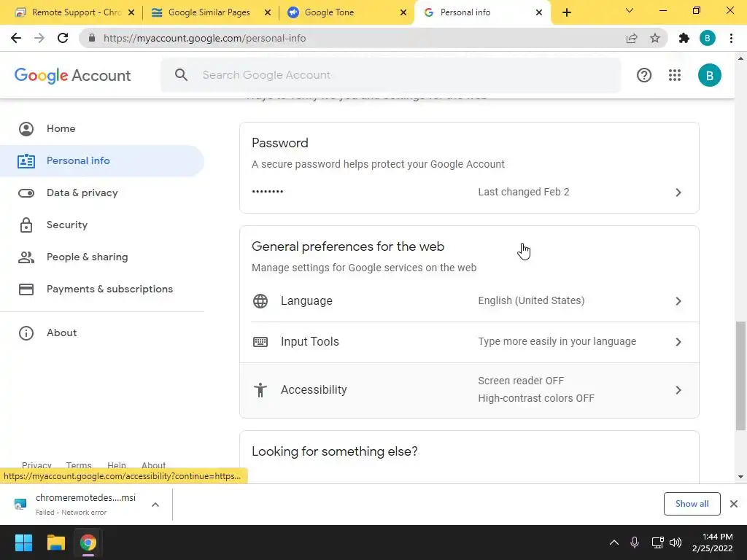The height and width of the screenshot is (560, 747).
Task: Click Show all downloads button
Action: pos(692,504)
